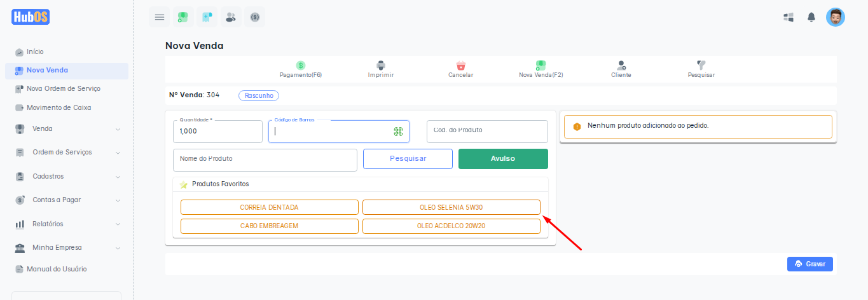Click the Cancelar basket icon
This screenshot has height=300, width=868.
click(x=461, y=65)
